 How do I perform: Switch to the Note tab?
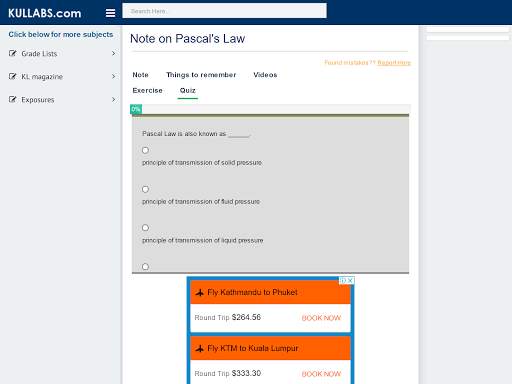(x=140, y=75)
